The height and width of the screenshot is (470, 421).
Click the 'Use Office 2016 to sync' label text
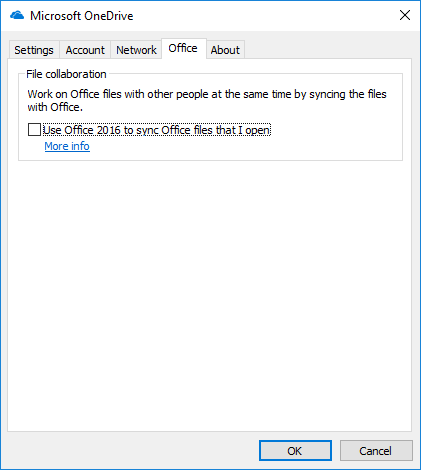(157, 130)
